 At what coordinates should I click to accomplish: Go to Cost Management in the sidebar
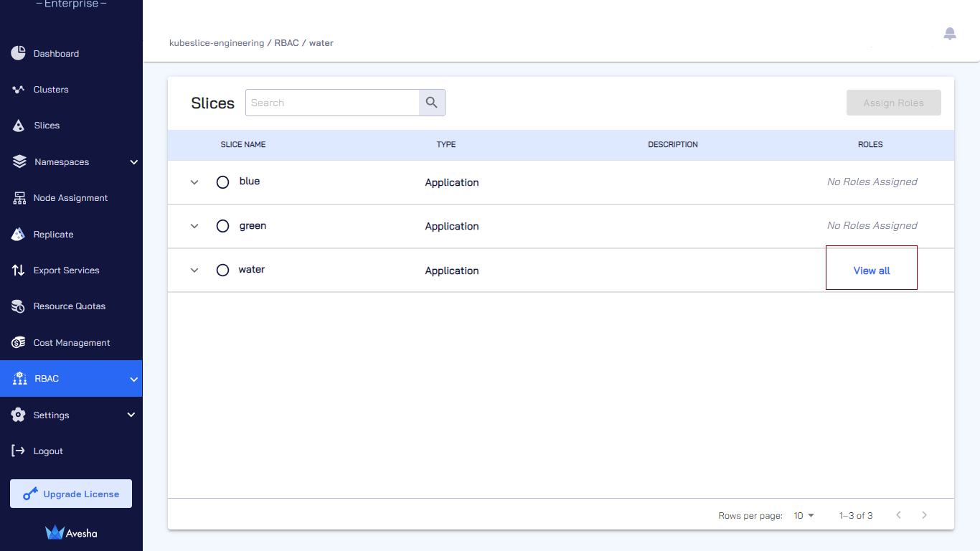71,343
